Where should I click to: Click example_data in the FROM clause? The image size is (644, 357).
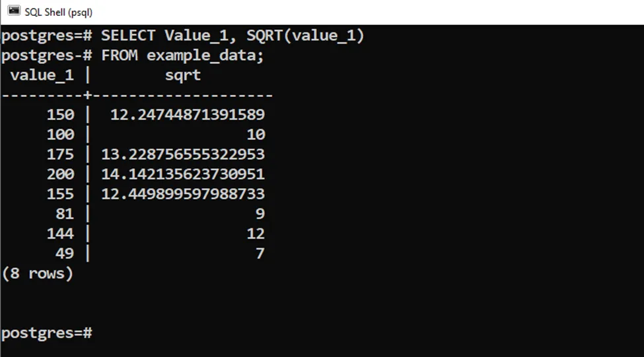tap(205, 55)
